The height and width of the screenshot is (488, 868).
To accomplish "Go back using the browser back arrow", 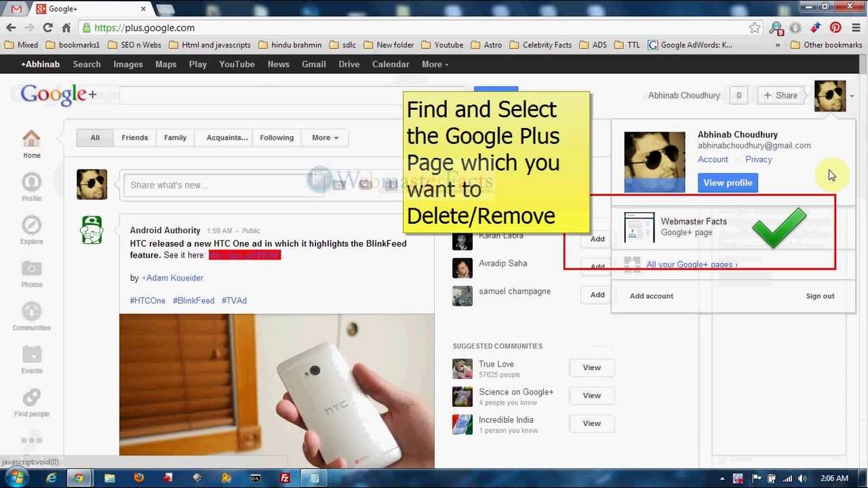I will tap(11, 28).
